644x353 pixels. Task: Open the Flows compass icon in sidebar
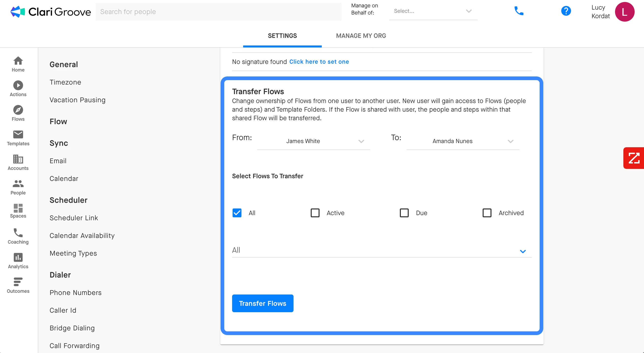(x=18, y=110)
